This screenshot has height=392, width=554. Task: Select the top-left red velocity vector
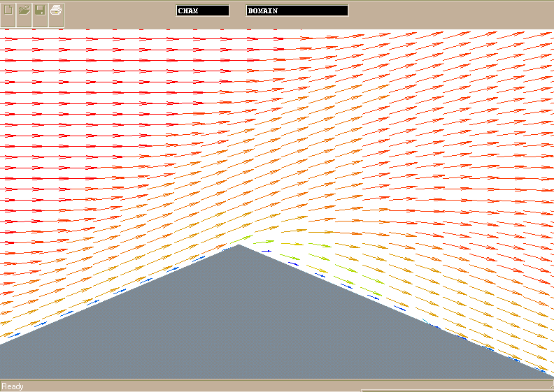(x=10, y=40)
